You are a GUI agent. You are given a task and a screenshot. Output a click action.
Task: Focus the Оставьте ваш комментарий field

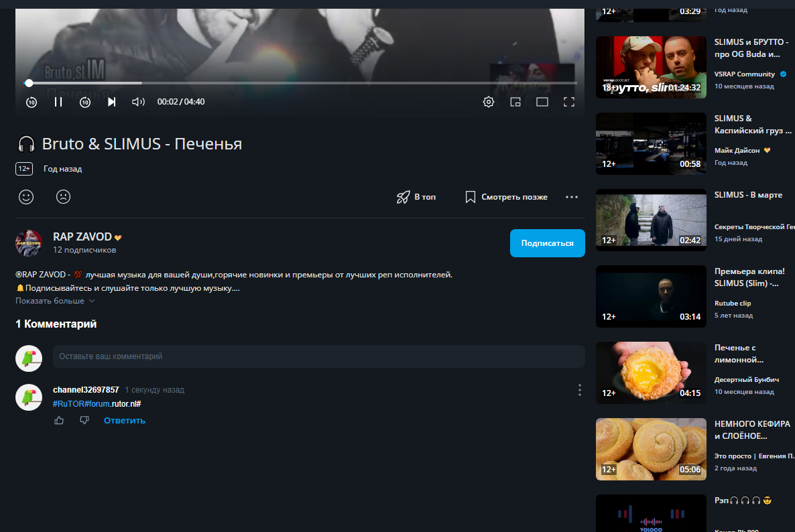[318, 356]
